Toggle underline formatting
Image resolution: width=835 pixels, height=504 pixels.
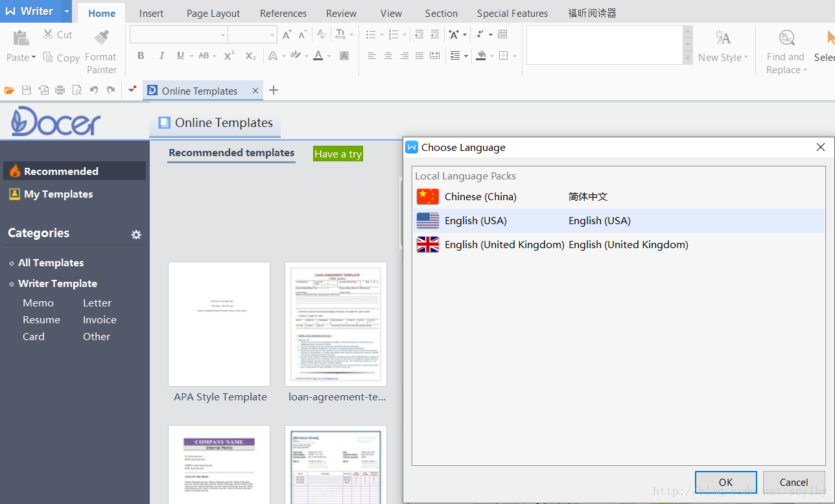coord(180,56)
